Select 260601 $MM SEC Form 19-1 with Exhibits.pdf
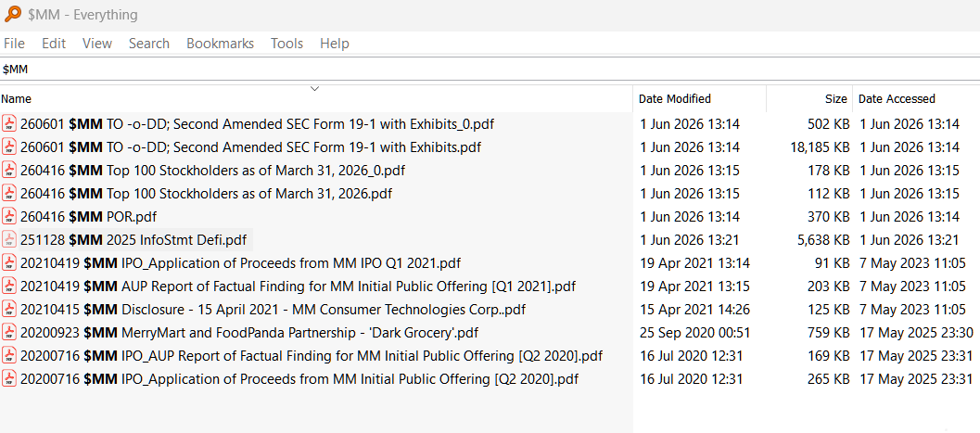980x433 pixels. point(250,146)
